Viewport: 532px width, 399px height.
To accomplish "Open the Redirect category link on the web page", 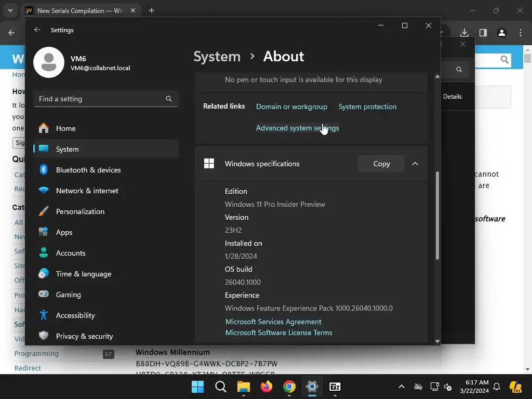I will [x=28, y=368].
